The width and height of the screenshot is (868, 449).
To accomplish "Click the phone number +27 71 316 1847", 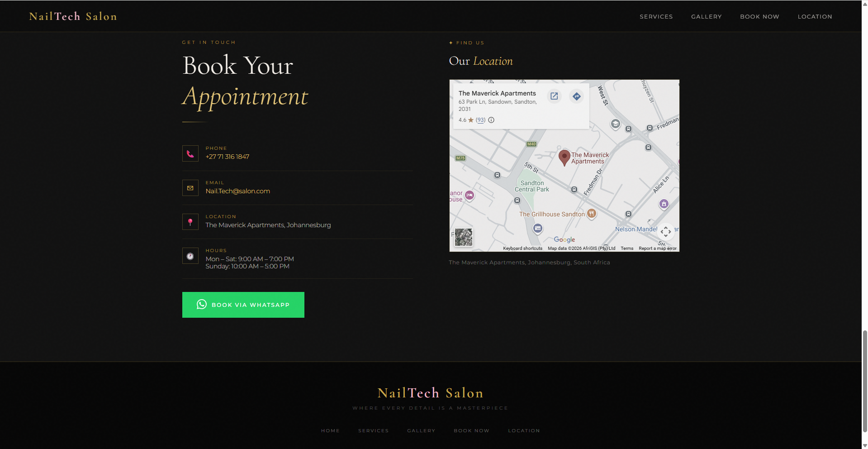I will tap(228, 157).
